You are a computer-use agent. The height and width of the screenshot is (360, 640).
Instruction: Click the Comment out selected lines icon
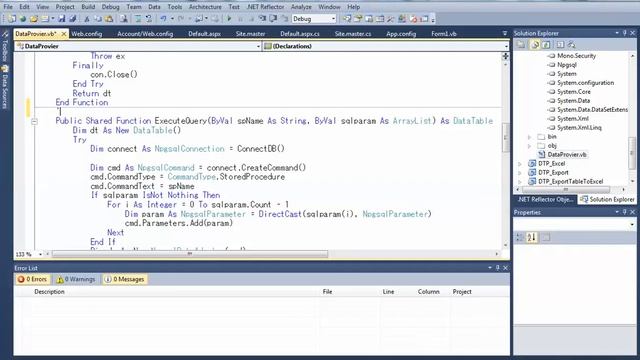(138, 19)
